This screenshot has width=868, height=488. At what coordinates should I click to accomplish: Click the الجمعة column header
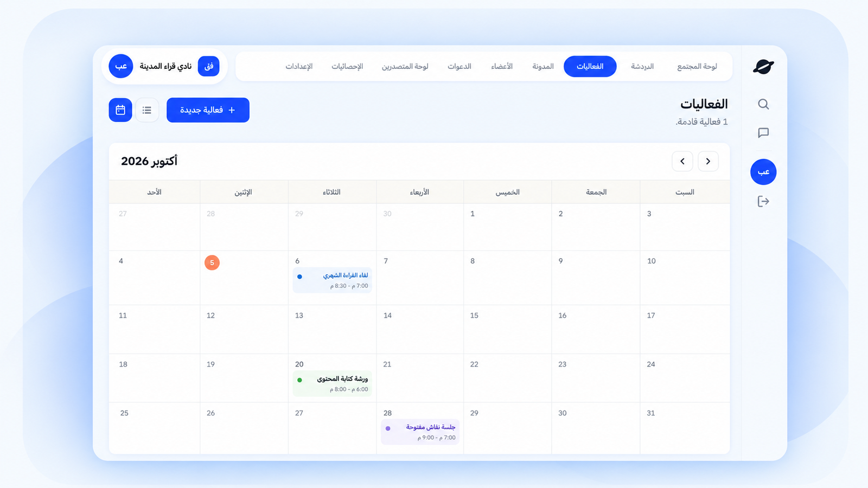(596, 192)
